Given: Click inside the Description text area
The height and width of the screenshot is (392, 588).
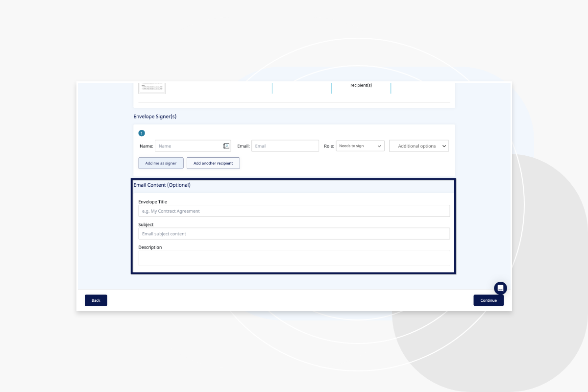Looking at the screenshot, I should 294,258.
